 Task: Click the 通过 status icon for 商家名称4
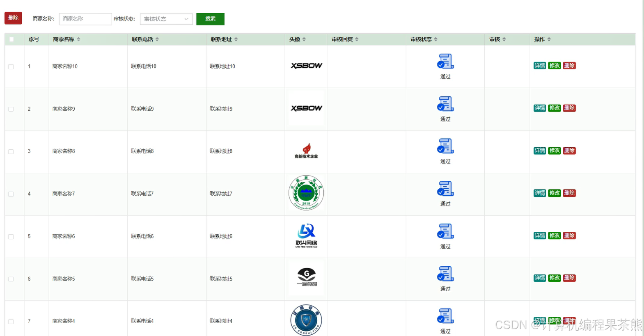pos(445,316)
